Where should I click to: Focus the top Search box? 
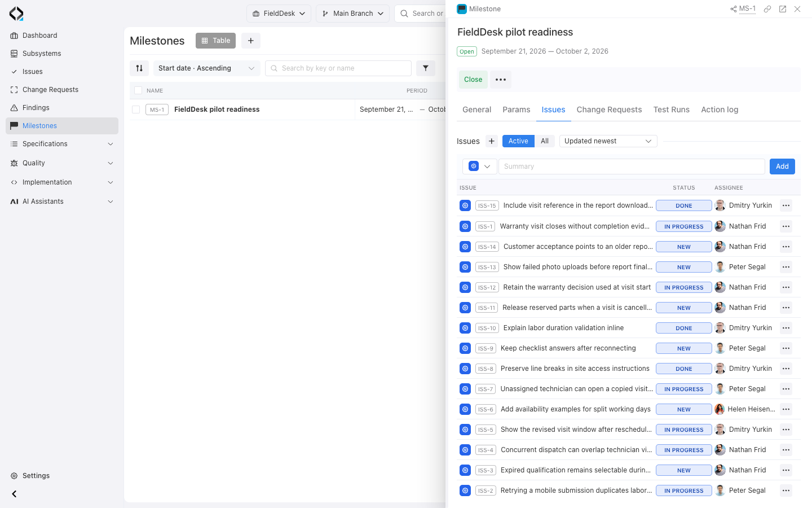pyautogui.click(x=420, y=14)
